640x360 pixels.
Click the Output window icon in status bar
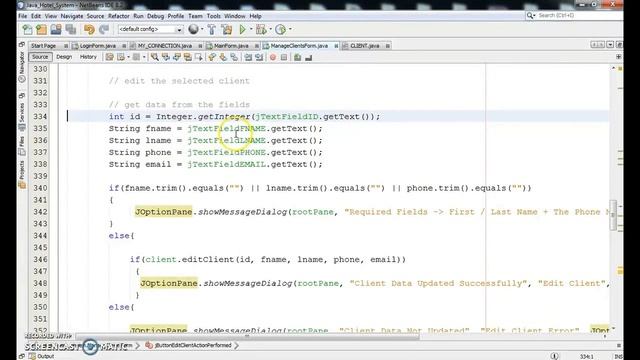(32, 356)
